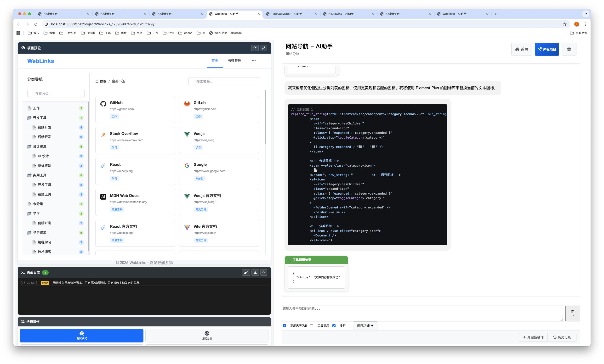Toggle the 深度思考(R1) checkbox
Image resolution: width=604 pixels, height=364 pixels.
click(x=284, y=326)
